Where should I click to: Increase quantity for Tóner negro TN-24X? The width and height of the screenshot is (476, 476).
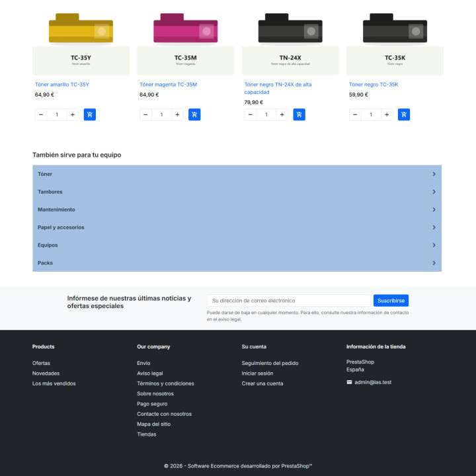[282, 114]
